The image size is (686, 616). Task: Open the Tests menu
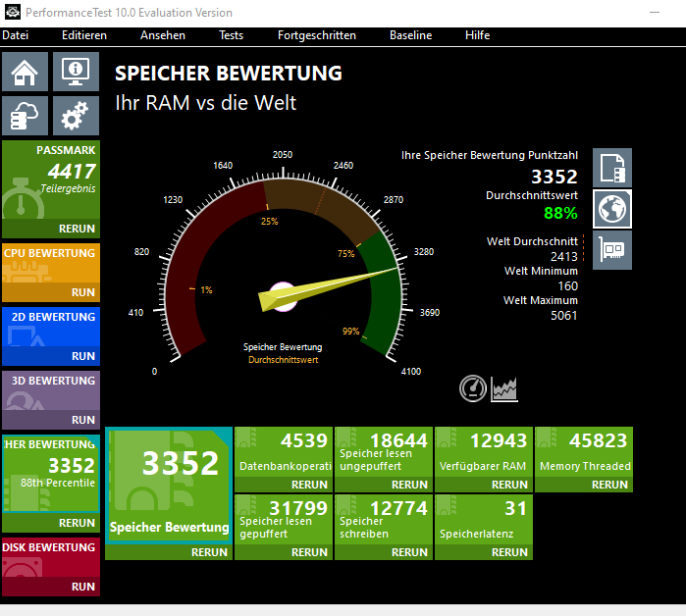pos(231,35)
